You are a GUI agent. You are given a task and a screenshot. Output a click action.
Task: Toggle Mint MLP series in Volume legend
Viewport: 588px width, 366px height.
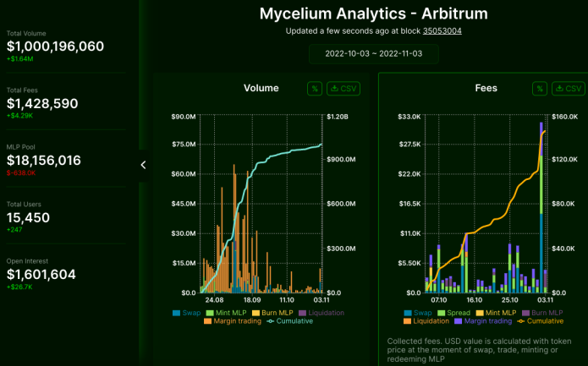point(226,313)
